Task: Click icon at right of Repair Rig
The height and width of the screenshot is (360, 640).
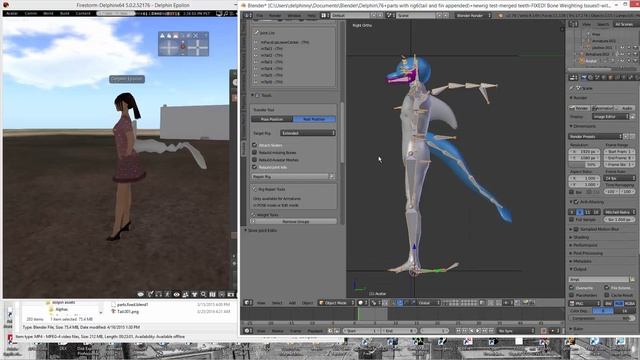Action: pyautogui.click(x=332, y=177)
